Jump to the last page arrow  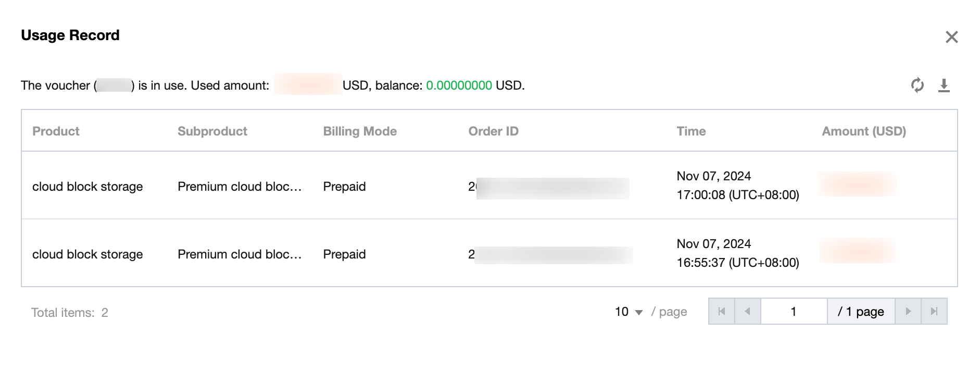(934, 311)
